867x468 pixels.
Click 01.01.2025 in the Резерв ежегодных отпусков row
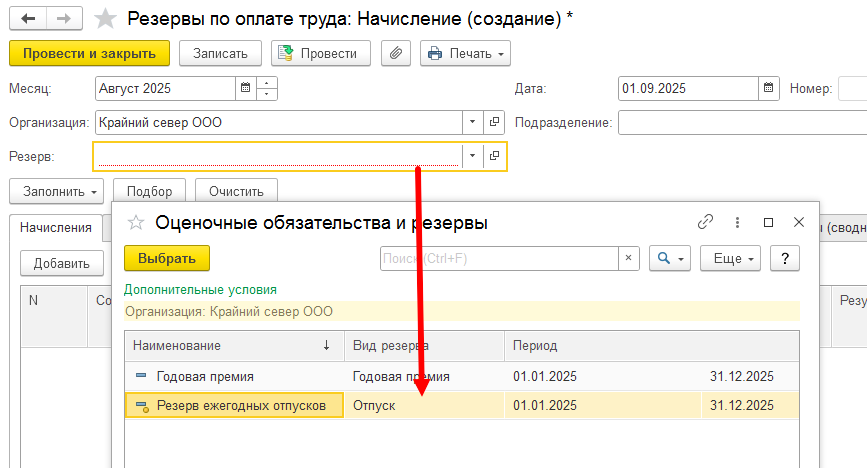coord(545,405)
